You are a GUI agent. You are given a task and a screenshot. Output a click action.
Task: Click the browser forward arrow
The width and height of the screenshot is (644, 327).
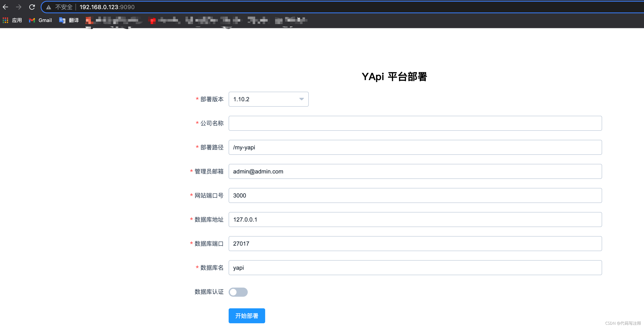click(19, 7)
